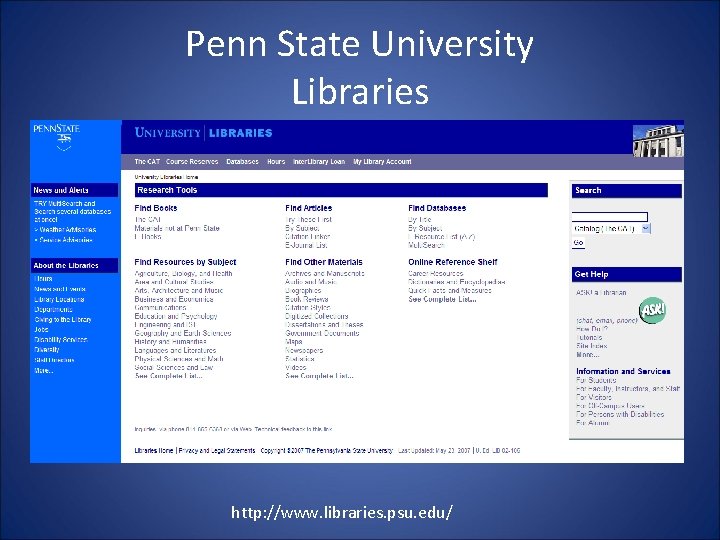Click the University Libraries Home breadcrumb
Image resolution: width=720 pixels, height=540 pixels.
166,177
